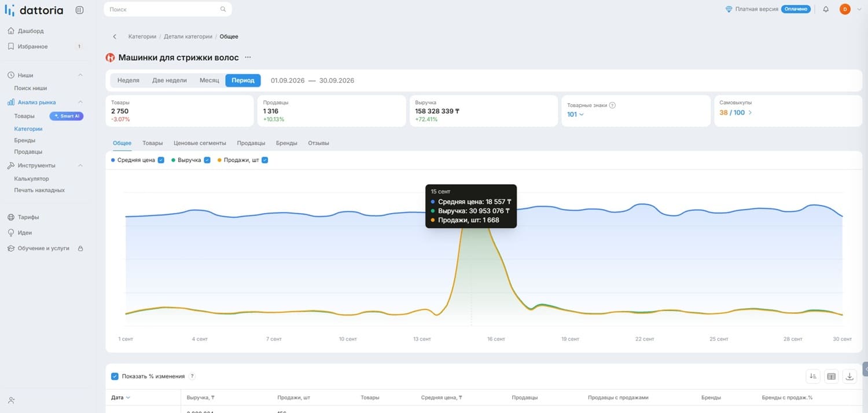Open notifications bell icon
Viewport: 868px width, 413px height.
[826, 9]
